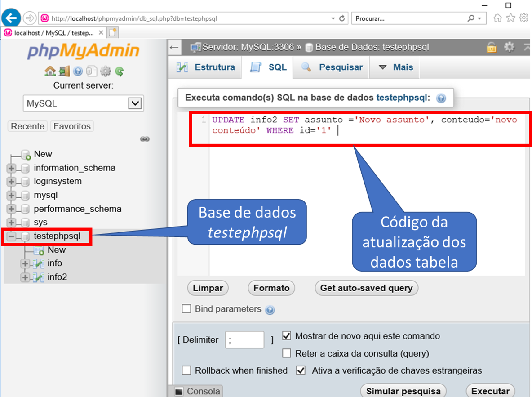Viewport: 532px width, 397px height.
Task: Click the Consola terminal icon
Action: [x=179, y=392]
